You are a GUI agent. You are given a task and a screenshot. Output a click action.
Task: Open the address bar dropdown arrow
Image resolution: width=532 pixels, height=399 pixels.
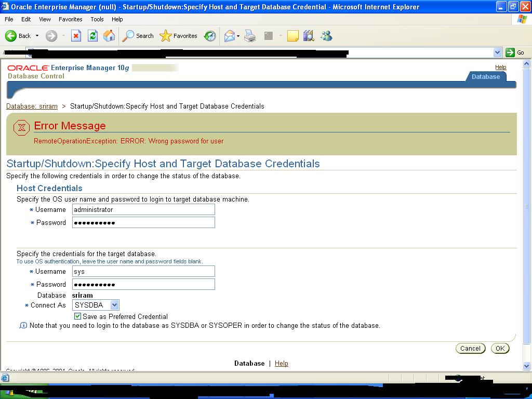pyautogui.click(x=497, y=52)
